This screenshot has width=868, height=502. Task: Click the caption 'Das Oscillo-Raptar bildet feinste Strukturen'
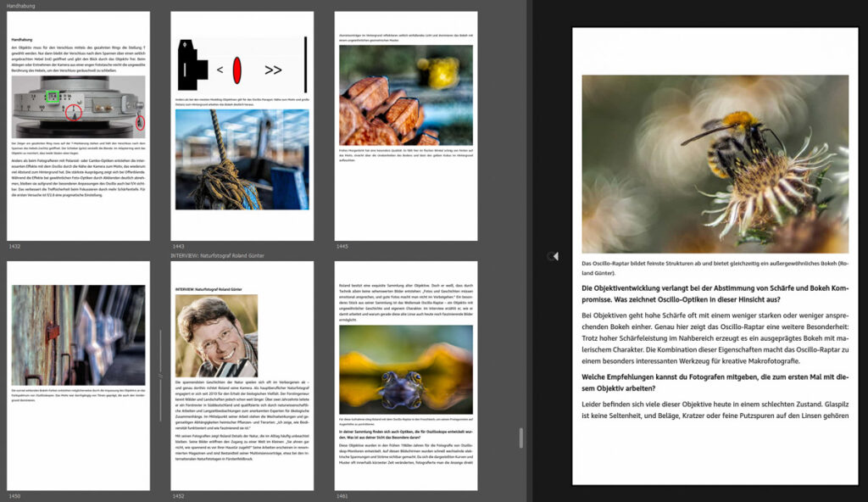point(715,268)
